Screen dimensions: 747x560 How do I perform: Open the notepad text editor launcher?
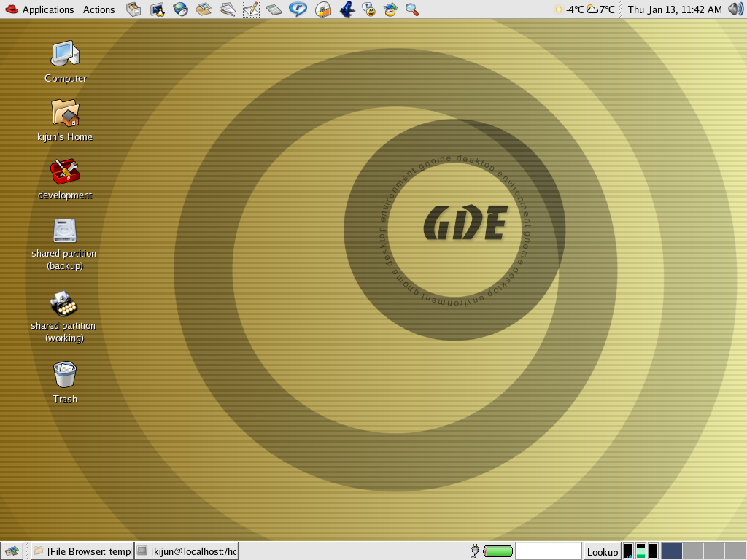click(x=251, y=9)
